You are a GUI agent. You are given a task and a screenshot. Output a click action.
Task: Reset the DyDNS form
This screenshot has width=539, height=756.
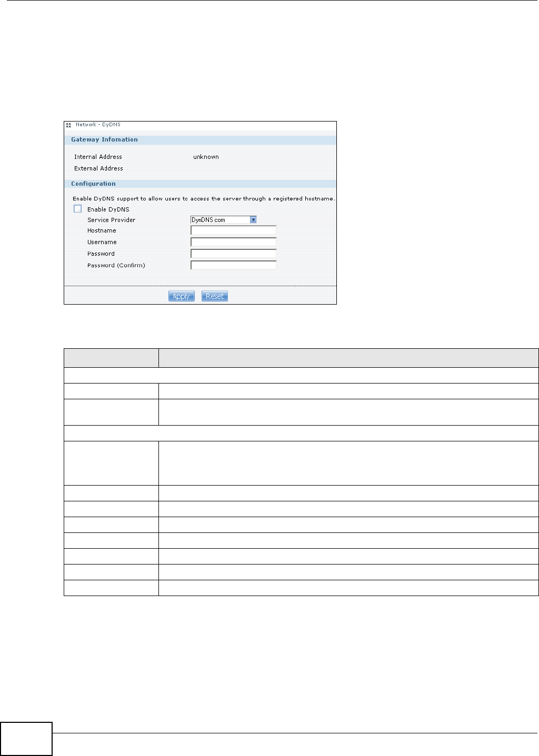pos(215,296)
